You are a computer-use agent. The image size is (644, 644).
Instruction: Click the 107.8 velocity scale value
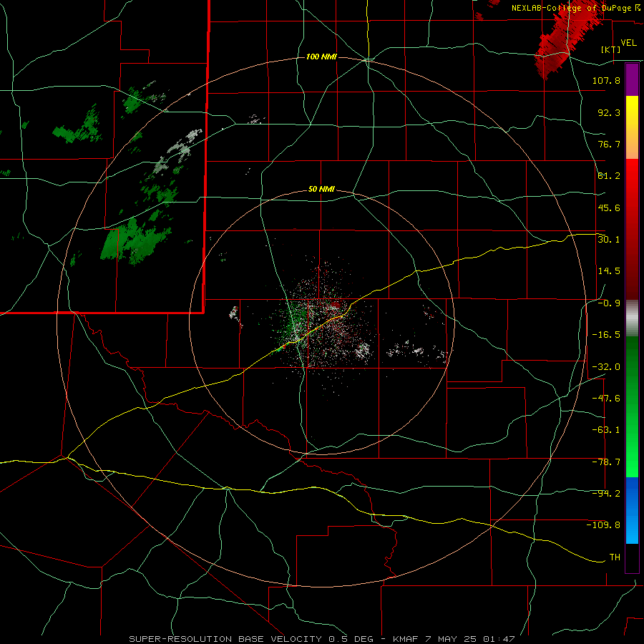tap(606, 80)
